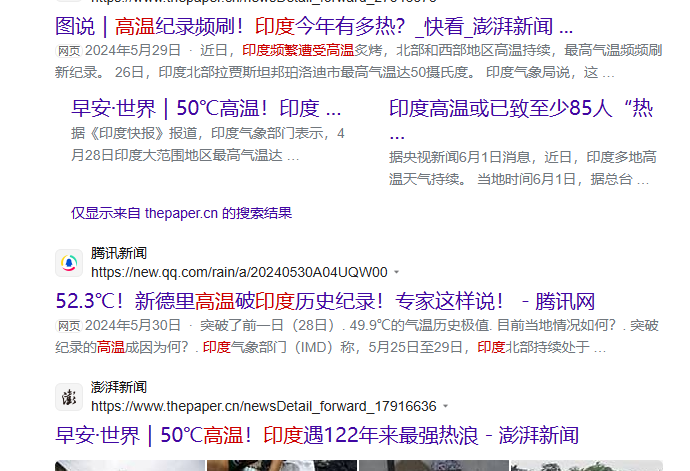Open third image thumbnail under 最强热浪 result

[x=434, y=465]
